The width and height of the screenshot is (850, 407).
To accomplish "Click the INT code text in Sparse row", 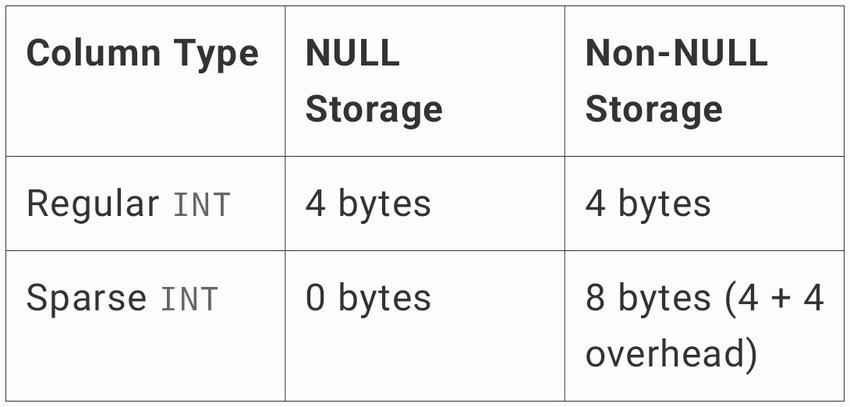I will [189, 299].
